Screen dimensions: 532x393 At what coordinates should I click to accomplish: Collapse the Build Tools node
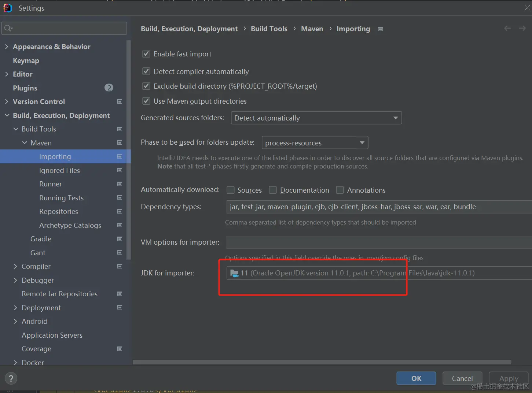[x=16, y=129]
